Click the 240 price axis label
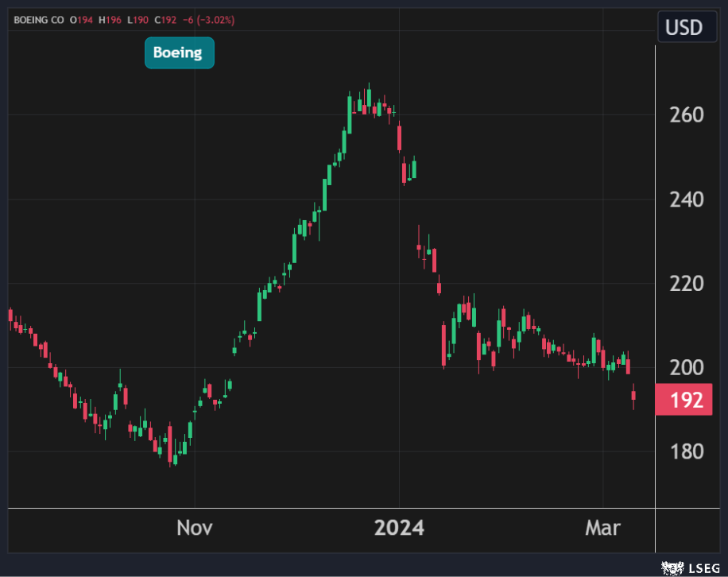The image size is (728, 577). pyautogui.click(x=687, y=199)
